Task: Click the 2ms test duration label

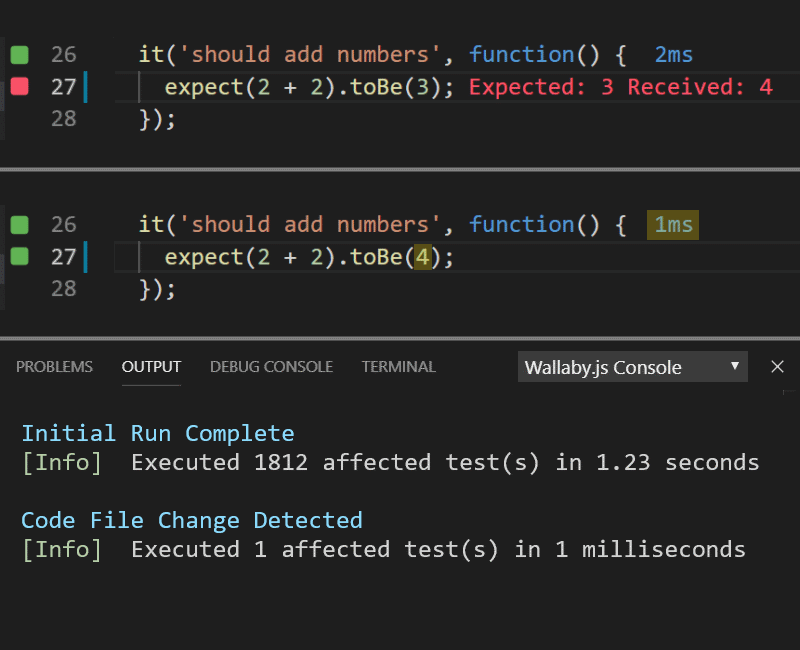Action: click(673, 55)
